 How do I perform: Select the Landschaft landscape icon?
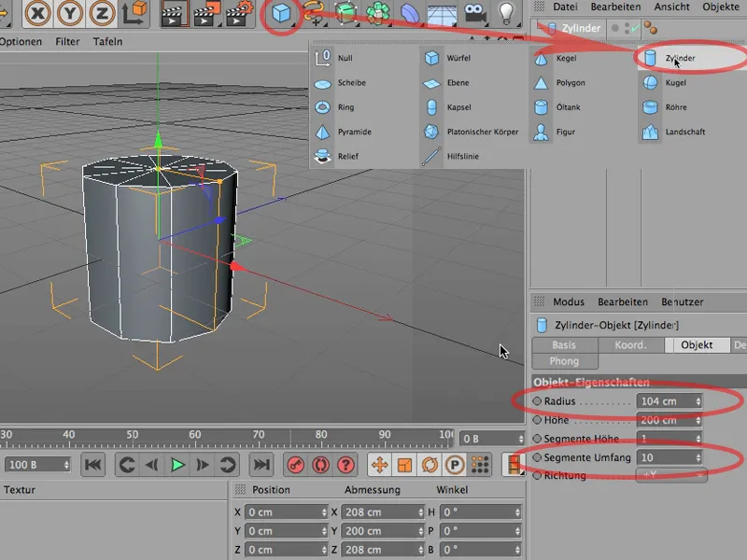click(650, 132)
